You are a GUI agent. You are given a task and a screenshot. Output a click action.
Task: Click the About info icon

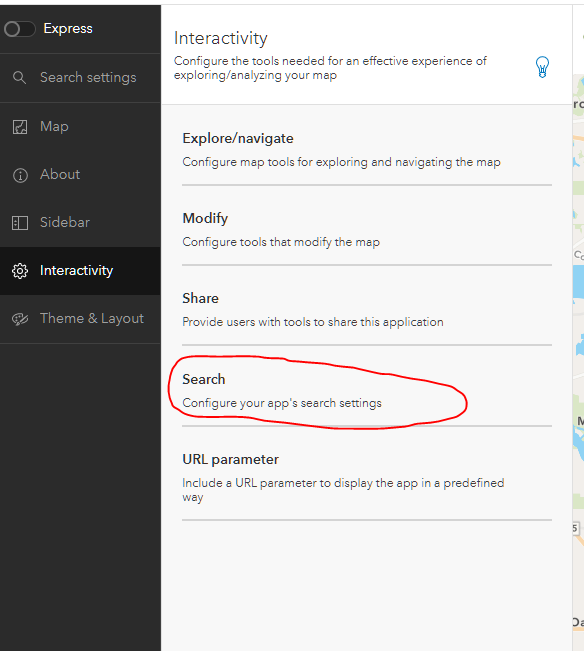(x=20, y=175)
